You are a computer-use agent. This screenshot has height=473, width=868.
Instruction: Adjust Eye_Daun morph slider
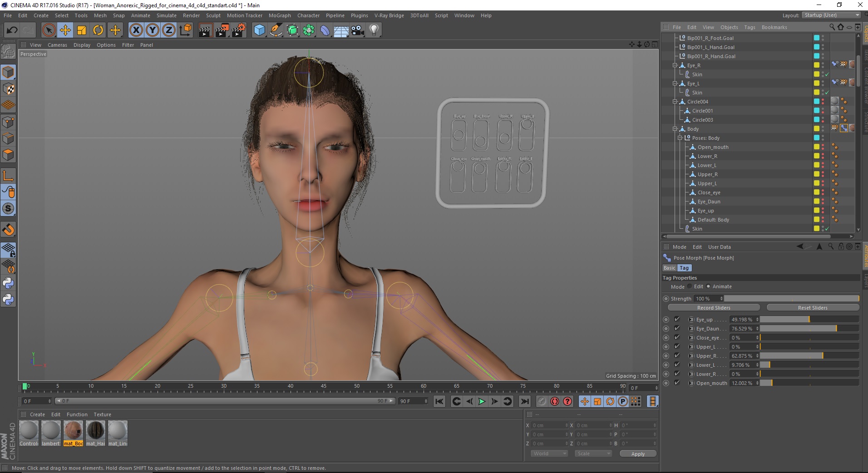pyautogui.click(x=809, y=329)
